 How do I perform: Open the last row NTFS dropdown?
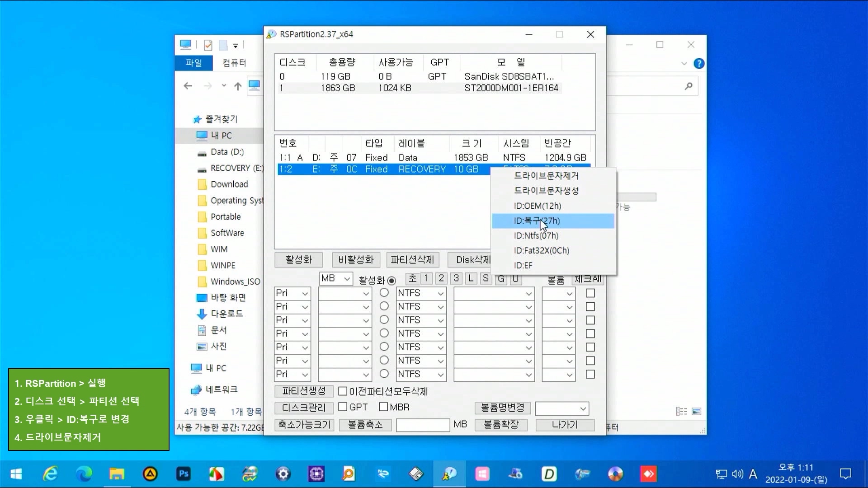point(421,375)
